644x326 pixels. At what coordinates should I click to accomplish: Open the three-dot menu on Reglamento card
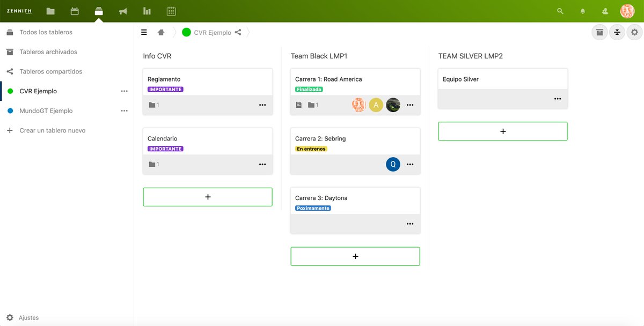[x=262, y=105]
